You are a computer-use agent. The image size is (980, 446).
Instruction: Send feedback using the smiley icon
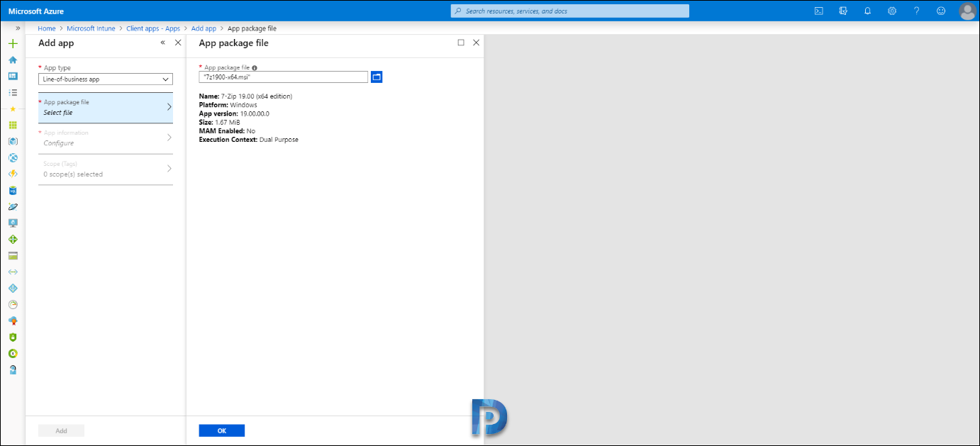941,11
